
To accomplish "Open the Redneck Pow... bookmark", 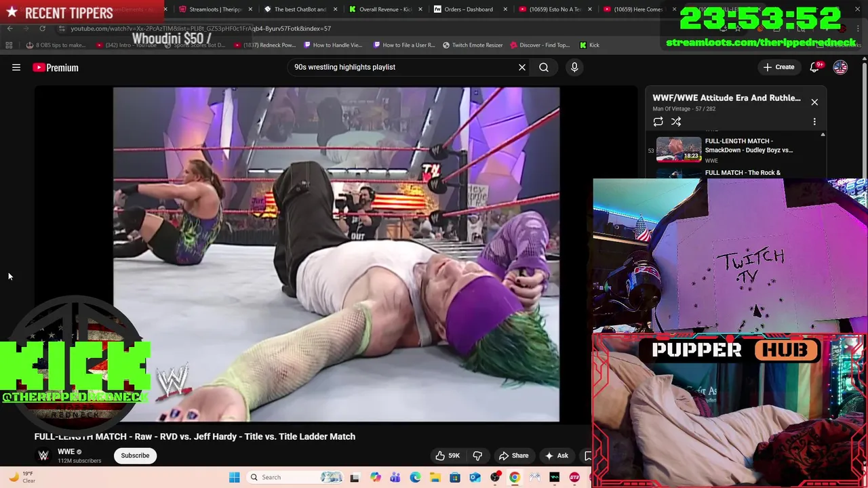I will point(266,45).
